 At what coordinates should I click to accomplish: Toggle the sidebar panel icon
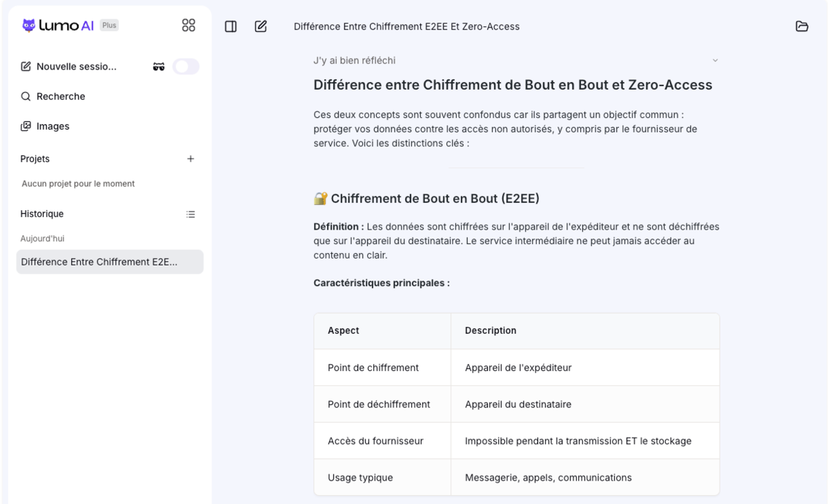231,26
